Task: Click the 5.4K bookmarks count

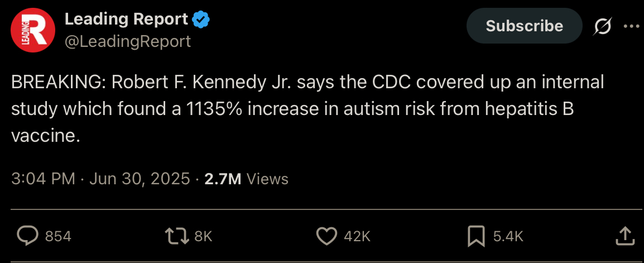Action: coord(508,236)
